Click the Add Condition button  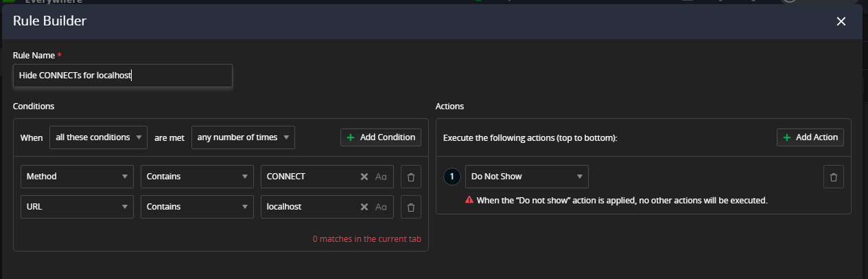pyautogui.click(x=381, y=137)
